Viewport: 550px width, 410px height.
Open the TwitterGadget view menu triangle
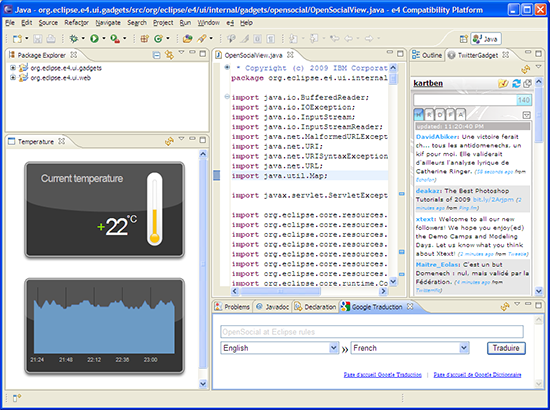[538, 66]
